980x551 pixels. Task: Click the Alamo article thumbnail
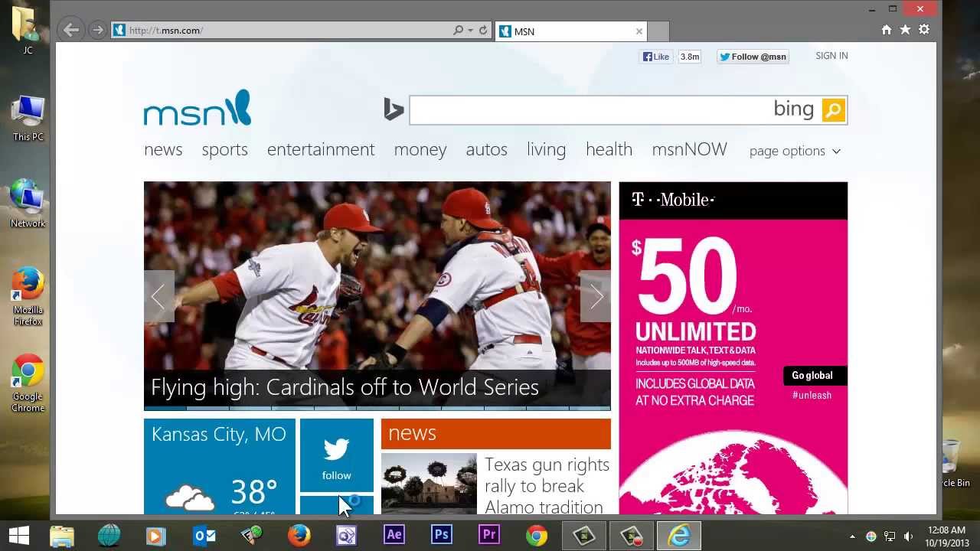pos(429,484)
